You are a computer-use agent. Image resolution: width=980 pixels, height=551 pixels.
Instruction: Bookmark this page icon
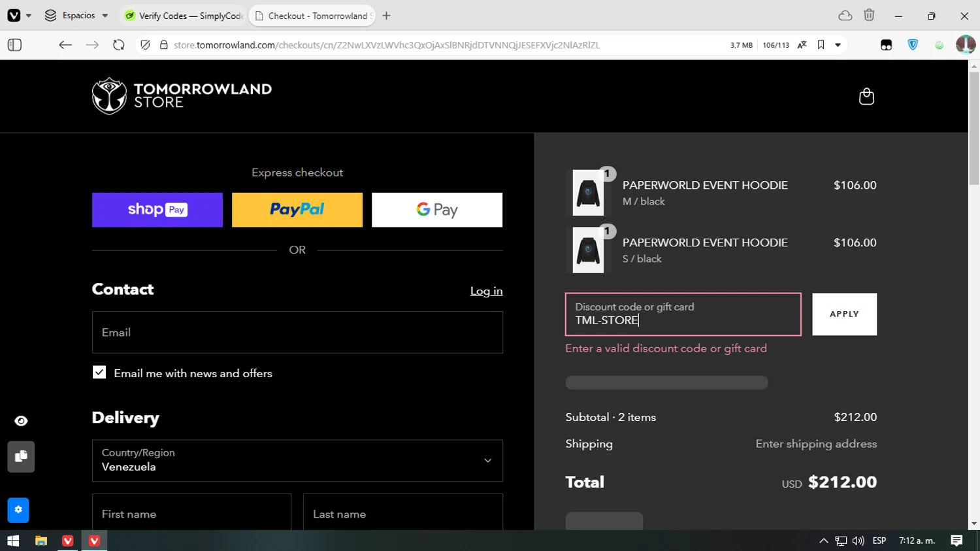pos(821,45)
